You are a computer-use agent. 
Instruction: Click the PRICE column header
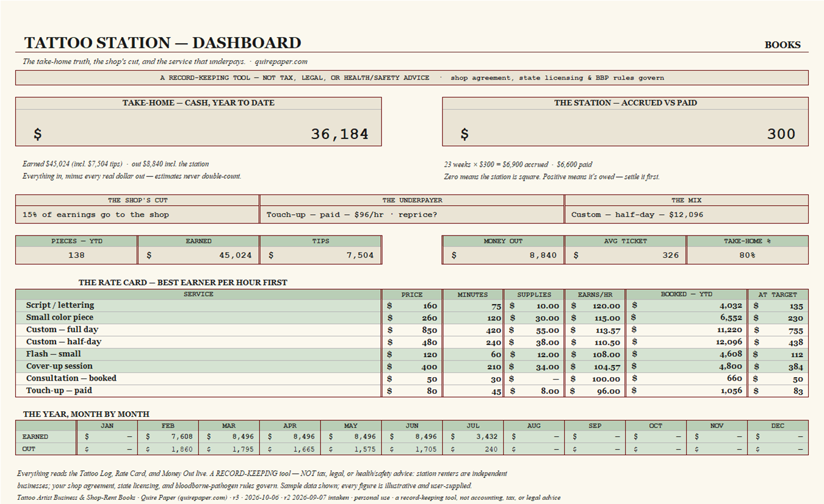tap(412, 294)
